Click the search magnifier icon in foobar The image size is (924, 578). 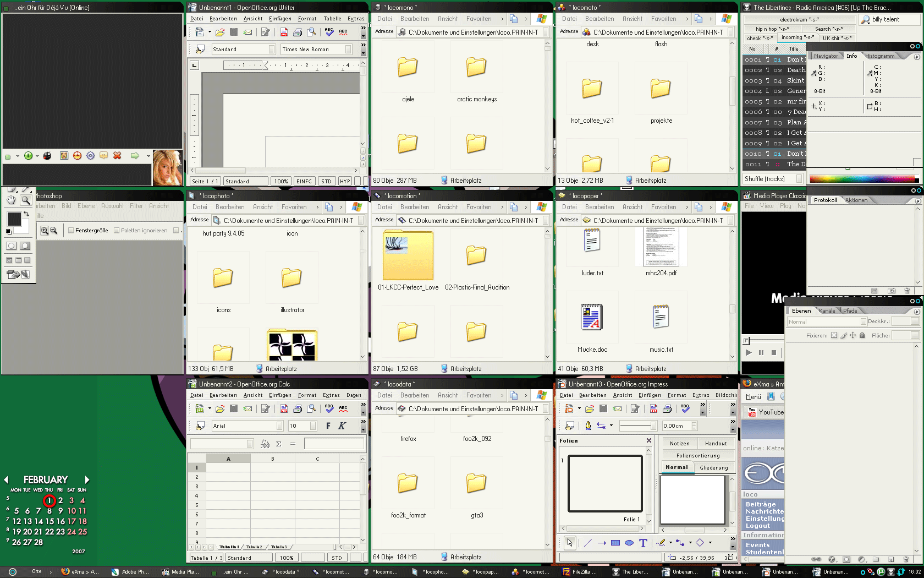click(x=866, y=19)
